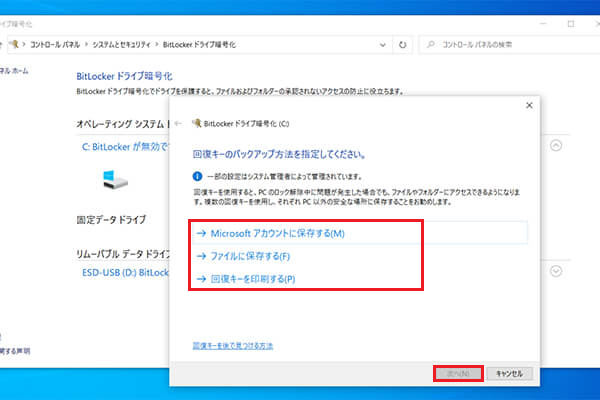The image size is (600, 400).
Task: Click the refresh icon beside address bar
Action: click(x=401, y=45)
